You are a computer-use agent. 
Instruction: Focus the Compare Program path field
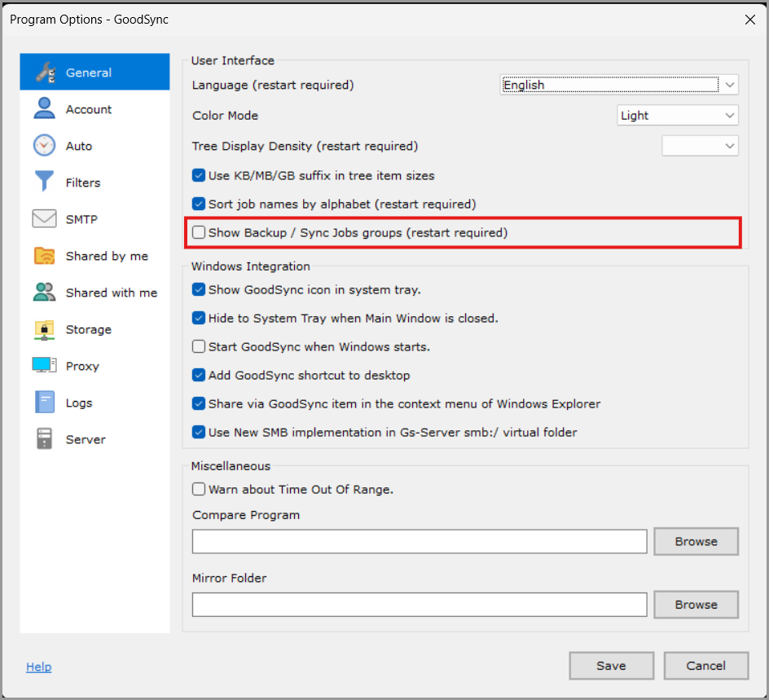(420, 541)
